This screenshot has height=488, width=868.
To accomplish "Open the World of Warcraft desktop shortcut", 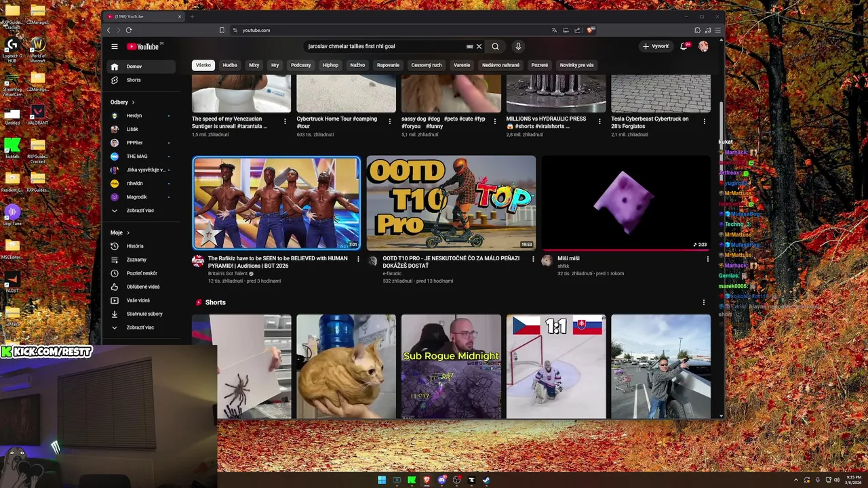I will pyautogui.click(x=38, y=49).
